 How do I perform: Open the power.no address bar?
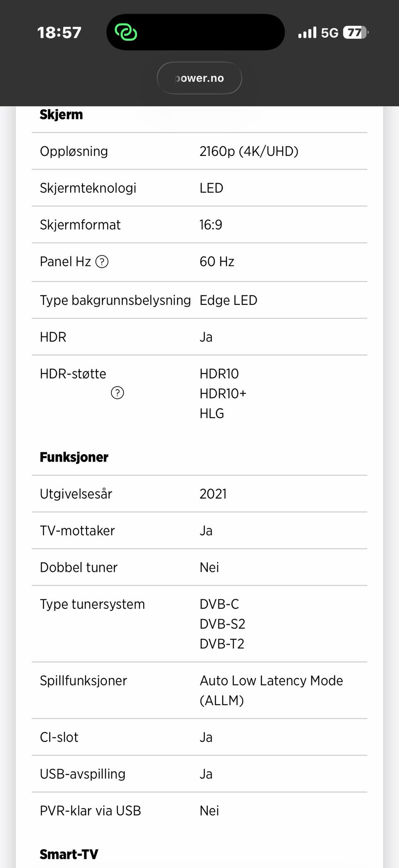(x=199, y=78)
